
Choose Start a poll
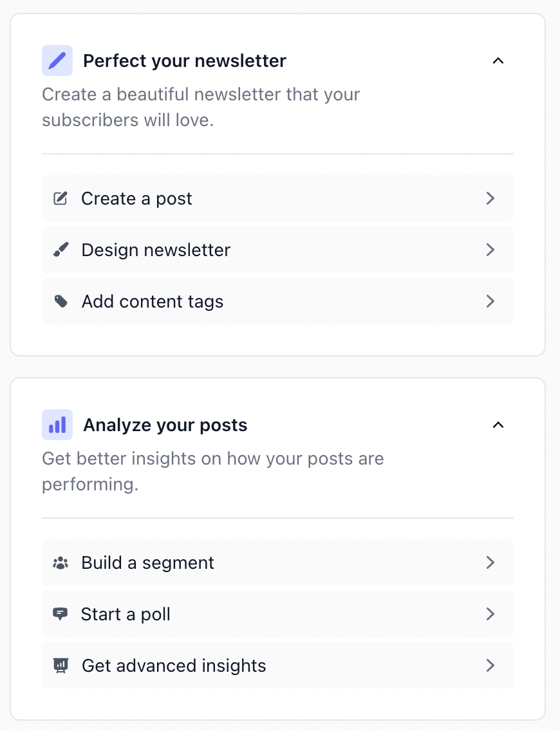click(x=277, y=614)
